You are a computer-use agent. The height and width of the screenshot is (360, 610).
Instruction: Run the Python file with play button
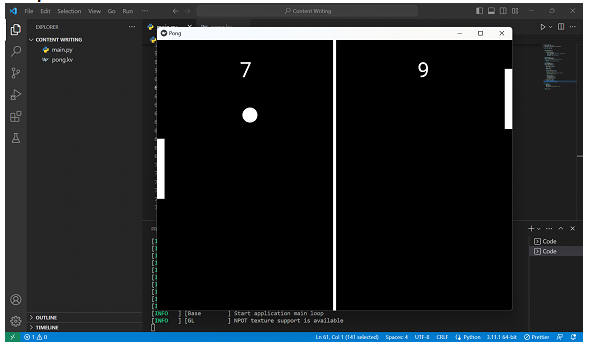click(543, 27)
